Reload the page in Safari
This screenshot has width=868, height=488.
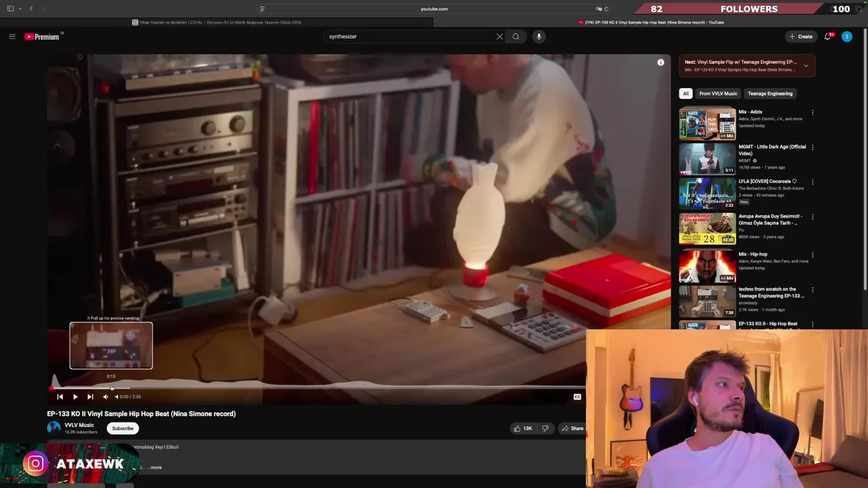pyautogui.click(x=606, y=9)
